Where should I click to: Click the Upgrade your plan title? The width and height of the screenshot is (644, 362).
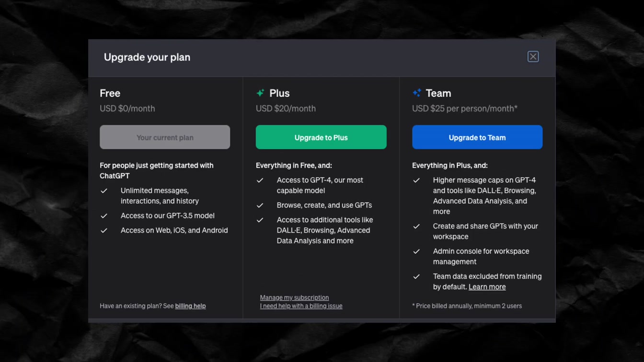pyautogui.click(x=147, y=57)
